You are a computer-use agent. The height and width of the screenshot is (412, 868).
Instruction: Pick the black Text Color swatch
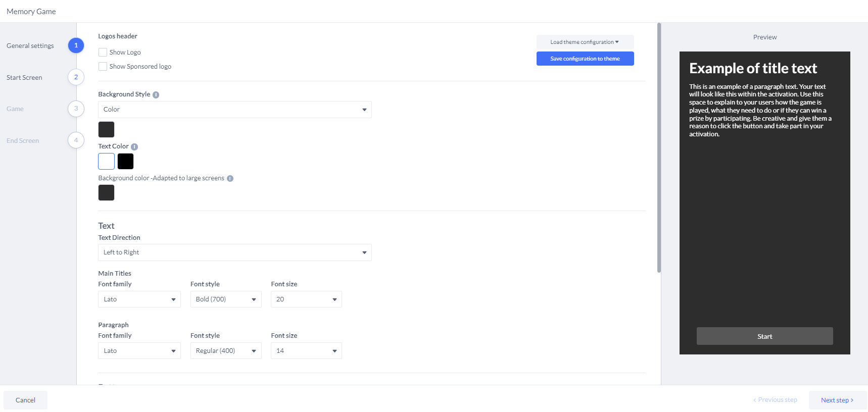[x=125, y=162]
